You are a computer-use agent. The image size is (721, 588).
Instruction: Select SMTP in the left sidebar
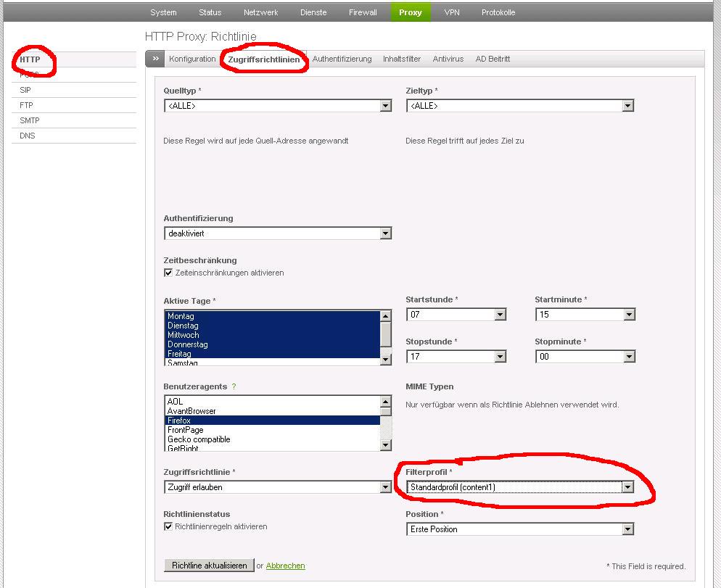(30, 120)
